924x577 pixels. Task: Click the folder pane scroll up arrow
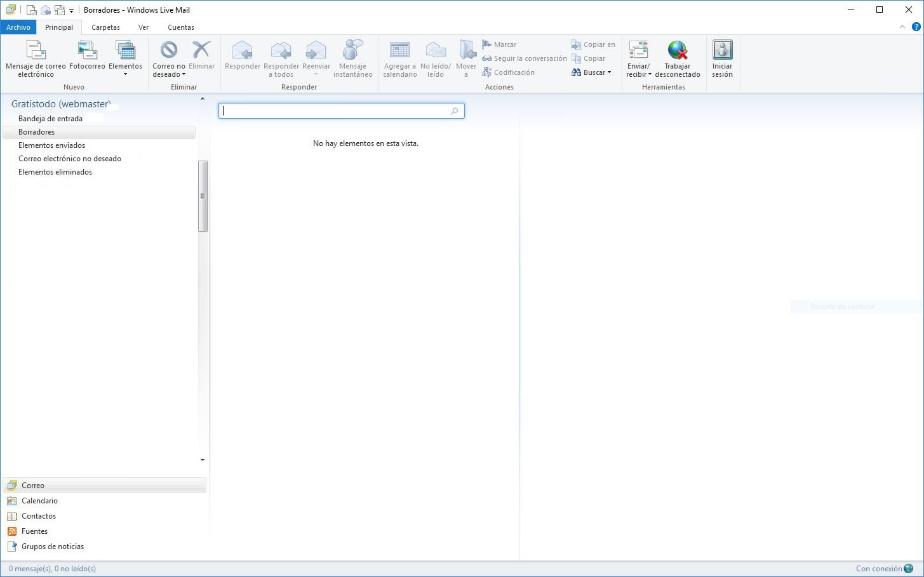click(203, 99)
